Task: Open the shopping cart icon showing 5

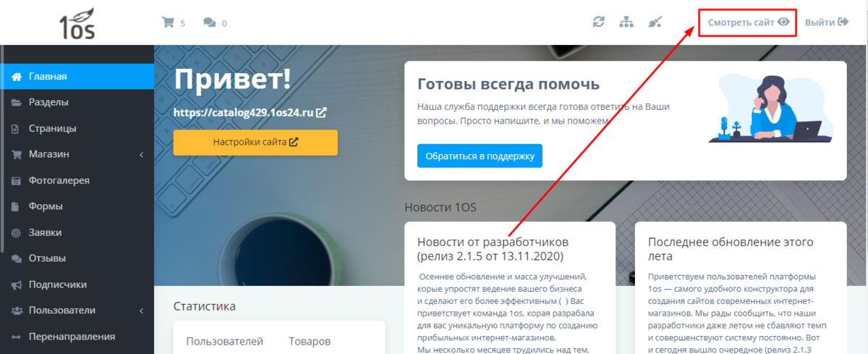Action: coord(168,22)
